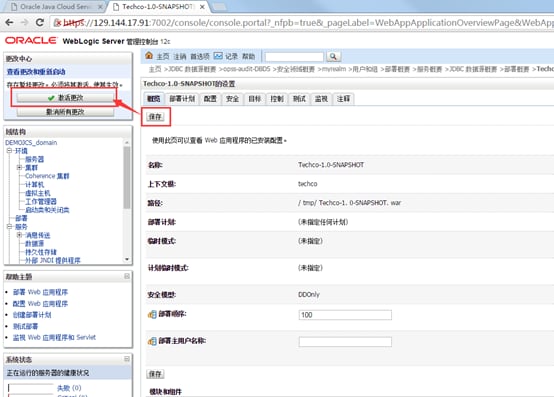Click the 部署顺序 input field
Viewport: 554px width, 397px height.
[345, 315]
